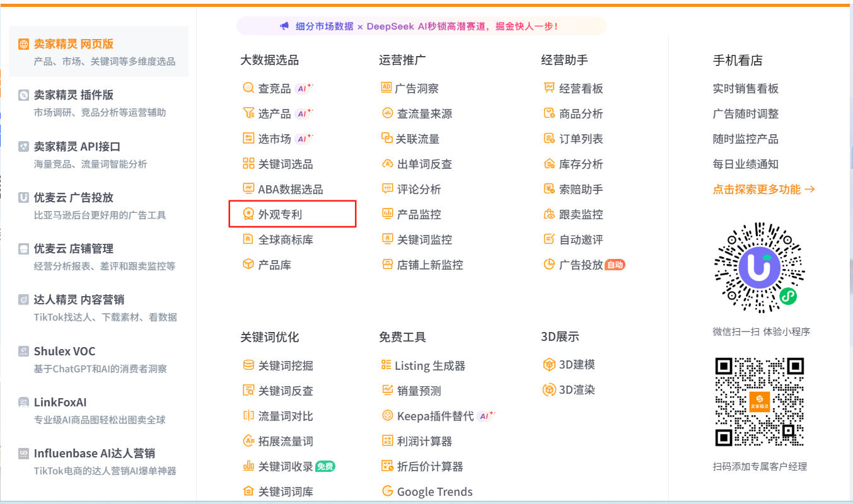Click the 免费工具 section heading
The width and height of the screenshot is (853, 504).
click(x=402, y=337)
